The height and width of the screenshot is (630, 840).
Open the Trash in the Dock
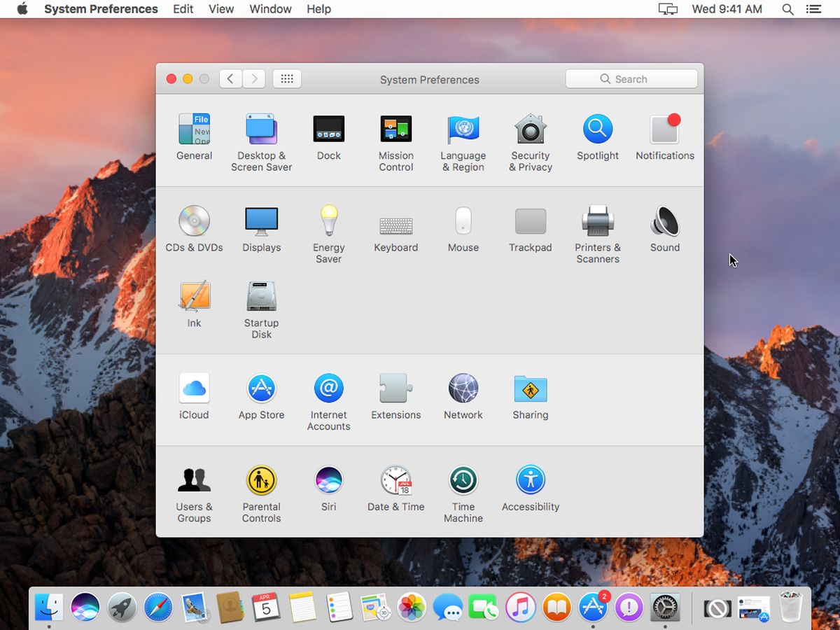click(790, 606)
